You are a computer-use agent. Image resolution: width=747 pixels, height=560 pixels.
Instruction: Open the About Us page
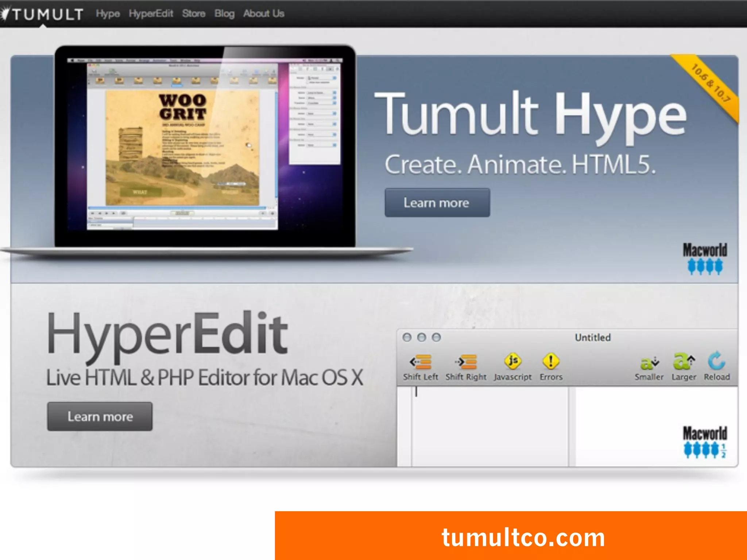[x=264, y=14]
